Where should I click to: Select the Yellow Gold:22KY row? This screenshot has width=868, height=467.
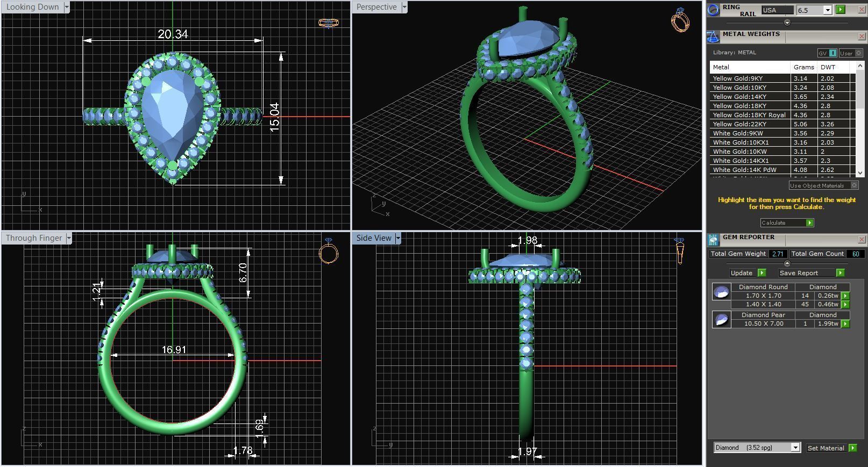pos(782,124)
